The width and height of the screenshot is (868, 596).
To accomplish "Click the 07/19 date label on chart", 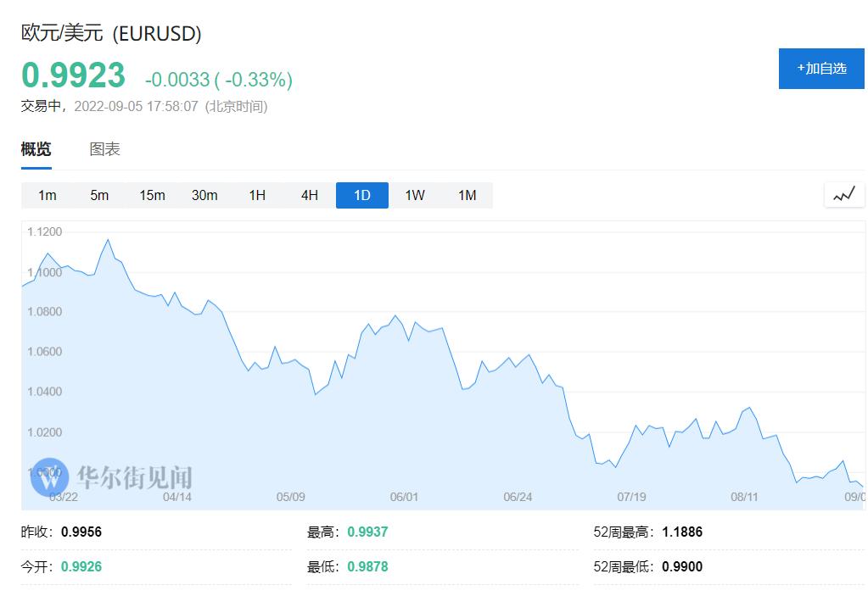I will tap(631, 497).
